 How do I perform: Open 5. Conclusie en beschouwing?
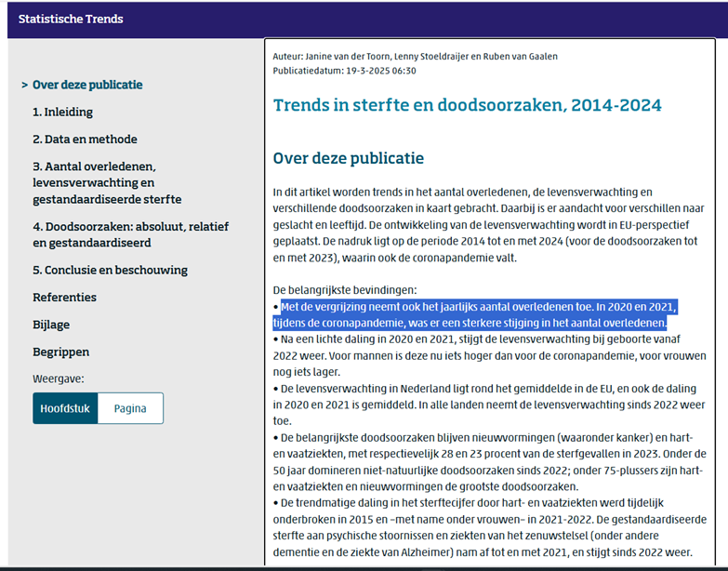click(110, 270)
